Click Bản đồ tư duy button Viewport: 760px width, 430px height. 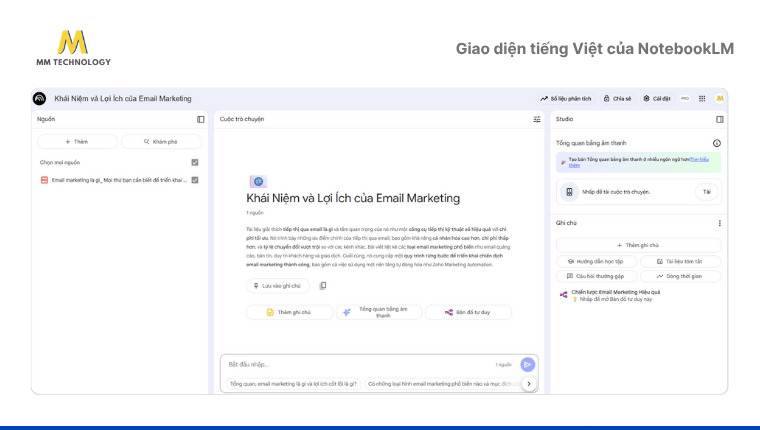click(468, 312)
